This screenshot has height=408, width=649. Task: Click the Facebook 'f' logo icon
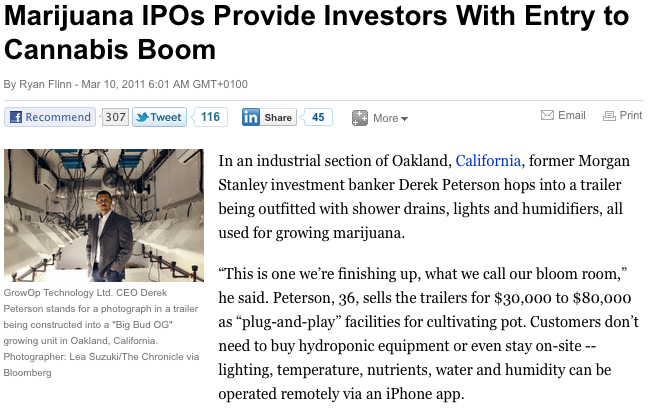15,117
